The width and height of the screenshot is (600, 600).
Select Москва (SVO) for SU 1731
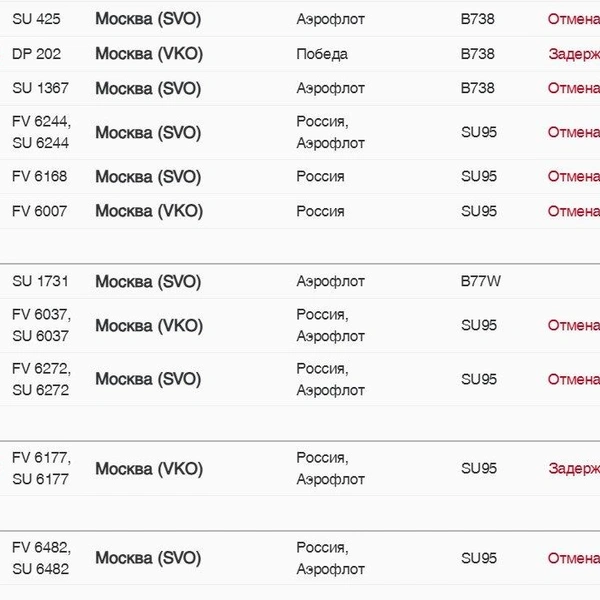[148, 282]
